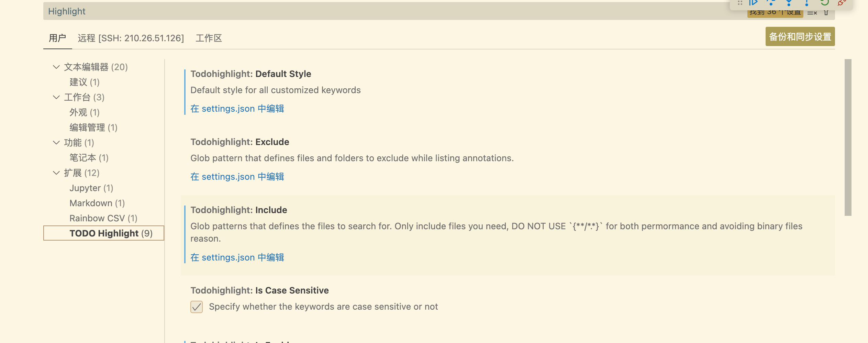The image size is (868, 343).
Task: Open settings.json link under Exclude
Action: click(x=237, y=177)
